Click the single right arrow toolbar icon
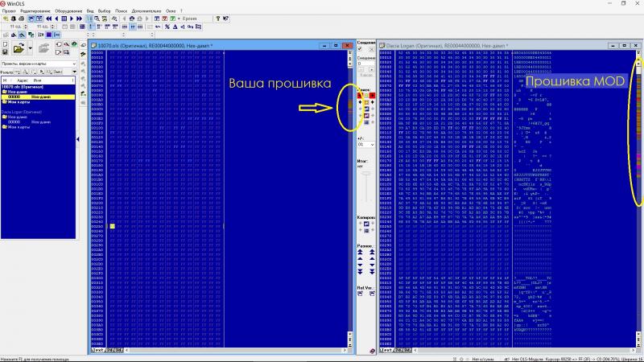The image size is (644, 362). point(72,19)
